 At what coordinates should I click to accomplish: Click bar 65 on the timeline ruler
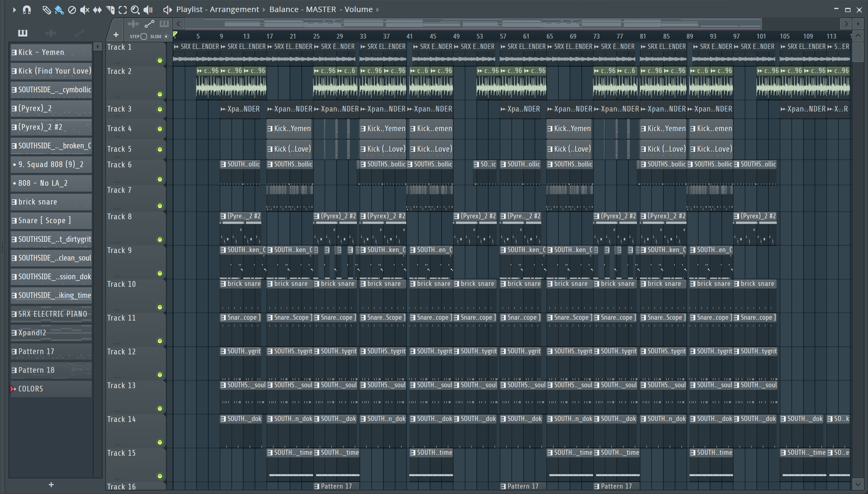(x=549, y=36)
